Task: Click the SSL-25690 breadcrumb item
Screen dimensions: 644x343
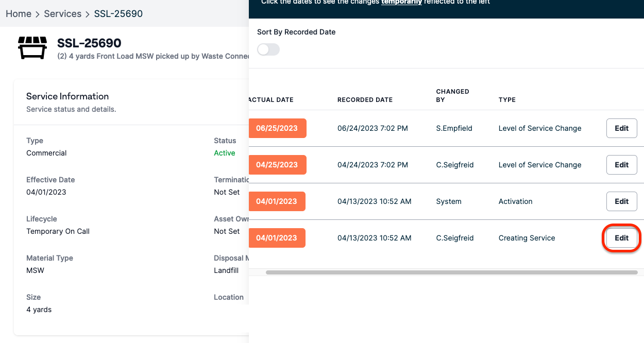Action: pos(118,14)
